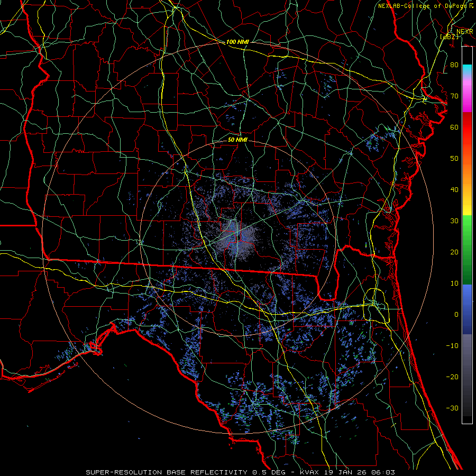Click the NEXR label above the color scale
The image size is (476, 476).
(464, 32)
